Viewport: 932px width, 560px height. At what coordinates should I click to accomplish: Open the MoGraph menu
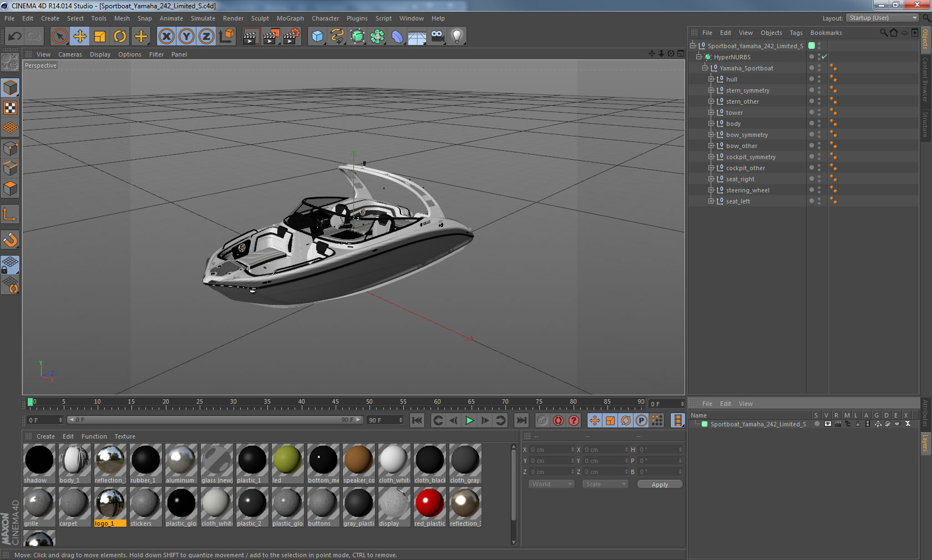(x=290, y=18)
